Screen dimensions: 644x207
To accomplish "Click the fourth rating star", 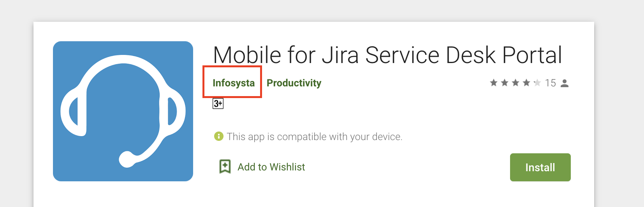I will 526,82.
